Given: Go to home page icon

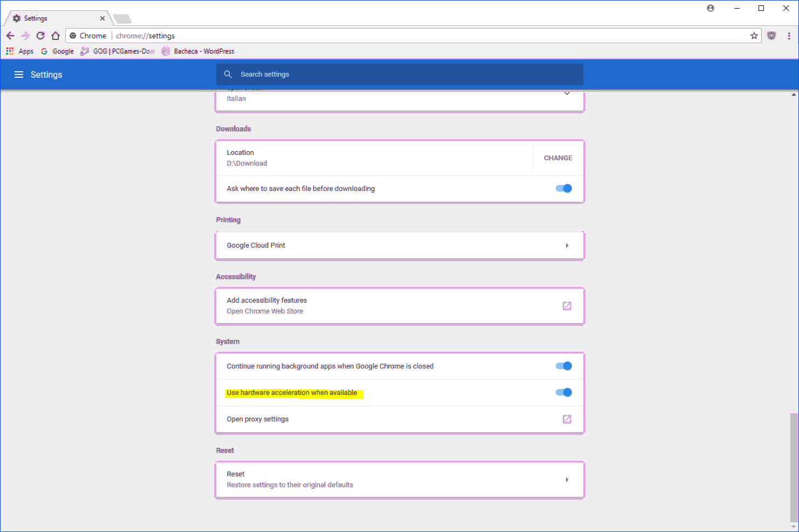Looking at the screenshot, I should tap(56, 36).
